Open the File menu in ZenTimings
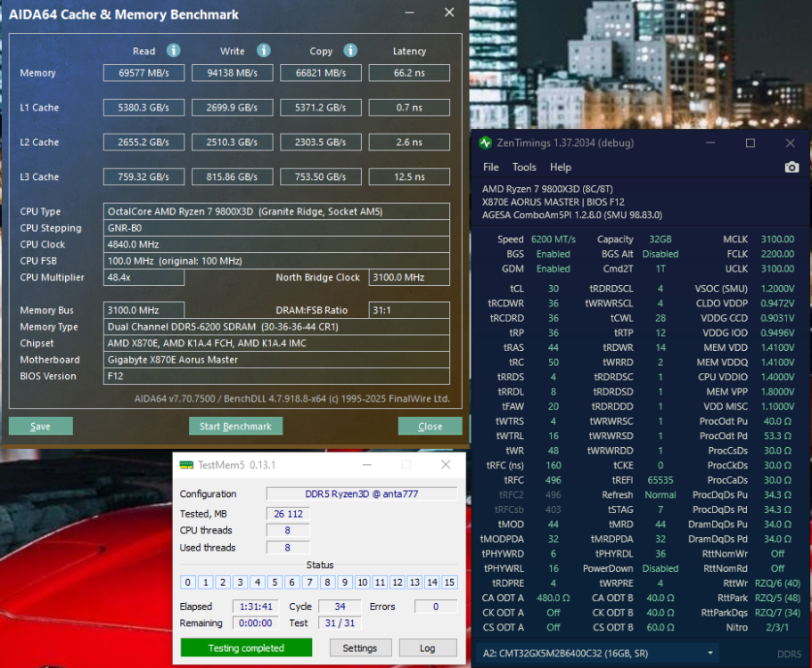The width and height of the screenshot is (812, 668). [x=491, y=167]
